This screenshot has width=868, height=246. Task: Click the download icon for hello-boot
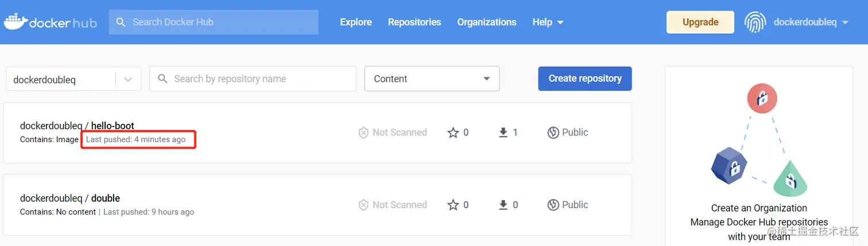click(503, 132)
